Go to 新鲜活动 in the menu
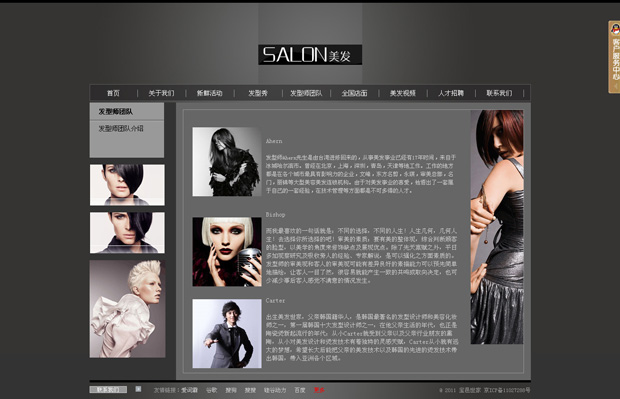620x399 pixels. coord(210,93)
